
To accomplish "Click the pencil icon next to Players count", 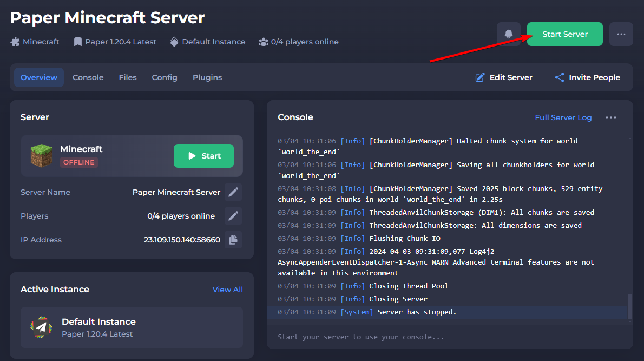I will pyautogui.click(x=233, y=216).
